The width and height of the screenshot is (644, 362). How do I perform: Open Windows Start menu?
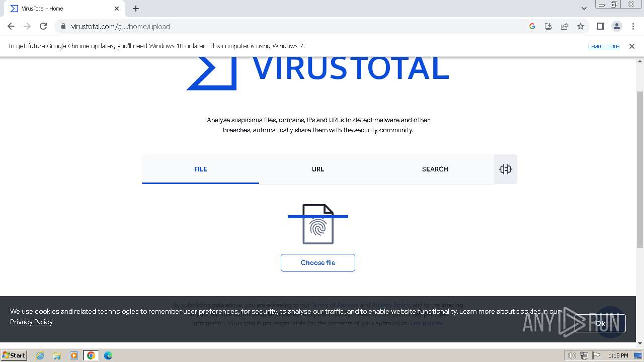click(x=14, y=355)
